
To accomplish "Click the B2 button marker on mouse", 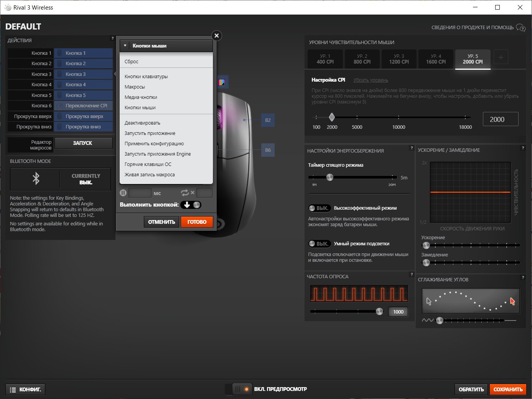I will [268, 120].
